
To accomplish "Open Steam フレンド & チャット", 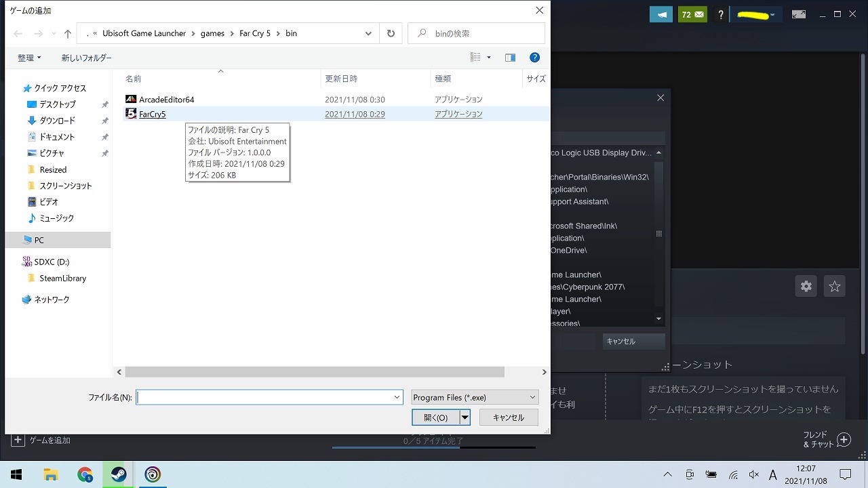I will click(x=827, y=440).
